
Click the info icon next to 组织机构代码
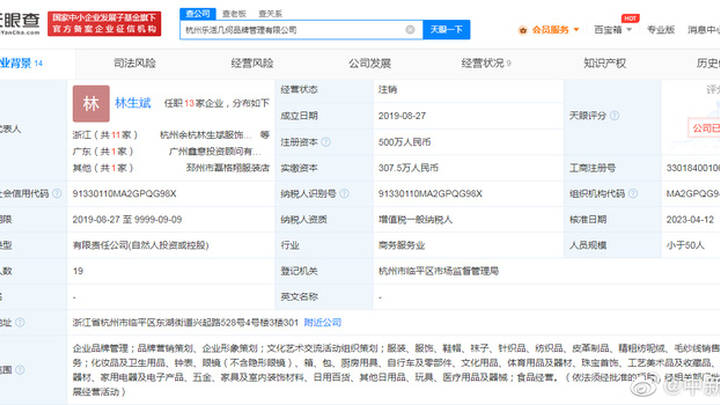click(633, 194)
